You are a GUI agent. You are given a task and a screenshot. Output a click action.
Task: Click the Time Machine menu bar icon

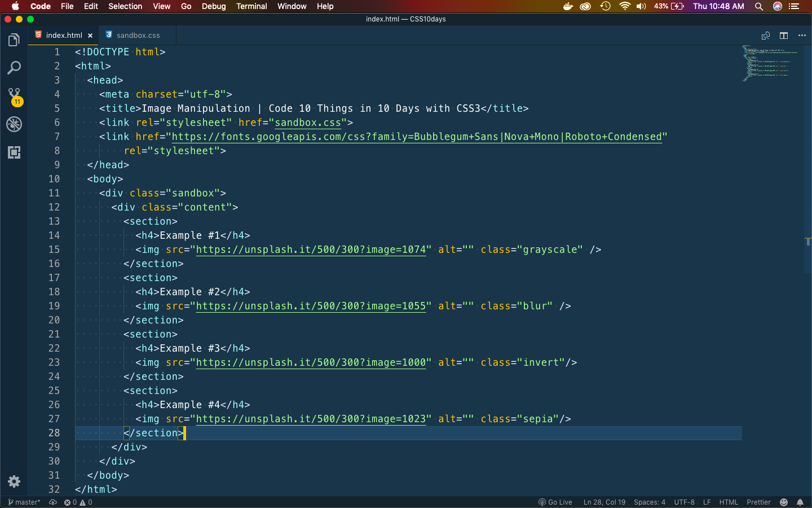(x=605, y=6)
